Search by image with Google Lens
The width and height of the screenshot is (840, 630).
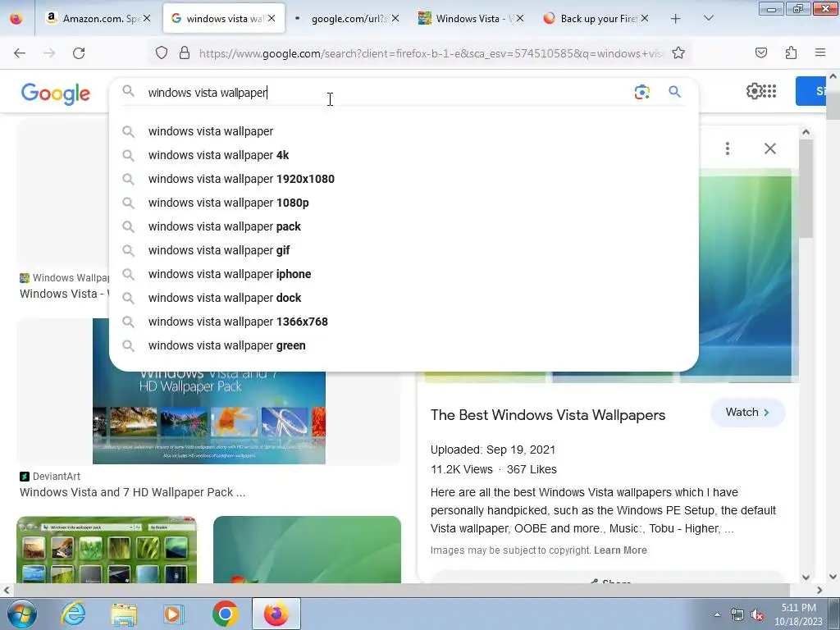[x=641, y=92]
